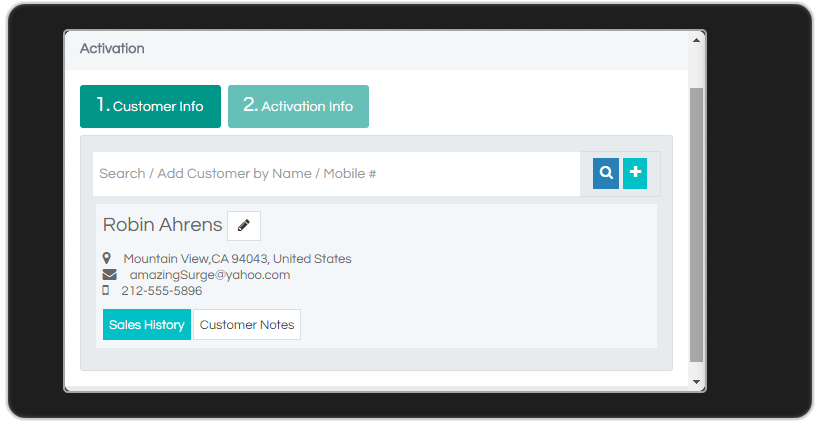825x431 pixels.
Task: Edit Robin Ahrens with the pencil icon
Action: [244, 226]
